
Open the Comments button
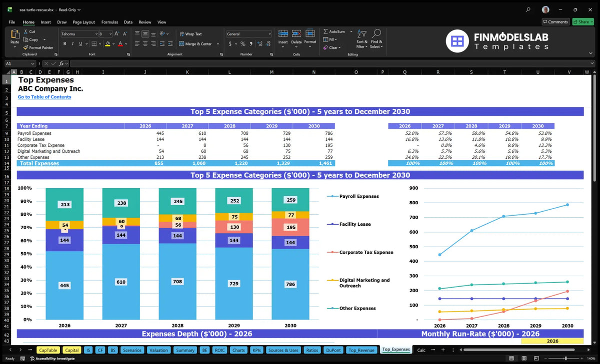[x=555, y=22]
